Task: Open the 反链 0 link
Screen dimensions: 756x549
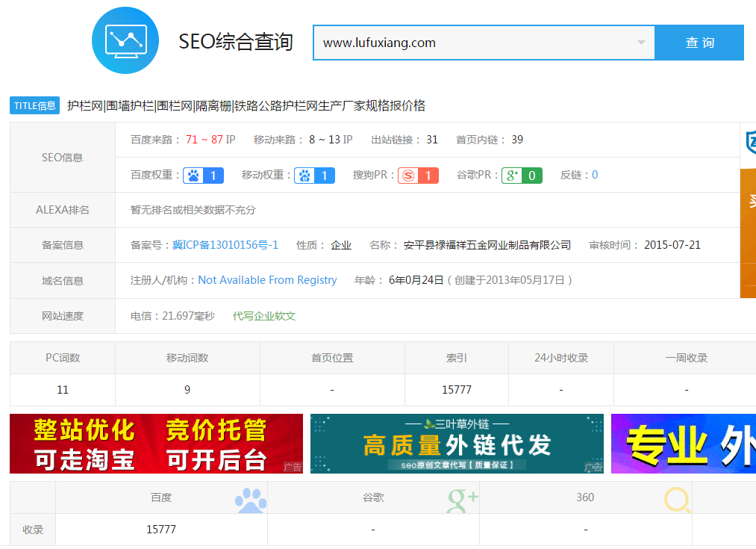Action: point(595,175)
